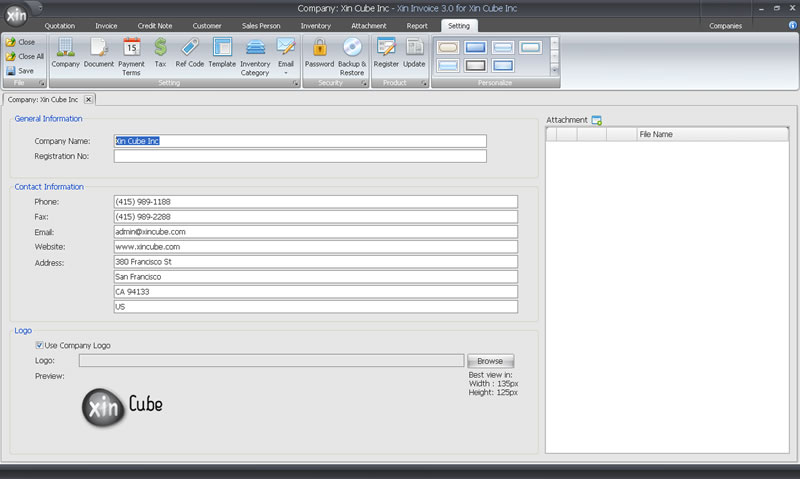Click the Email field with admin@xincube.com
The width and height of the screenshot is (800, 479).
[315, 232]
